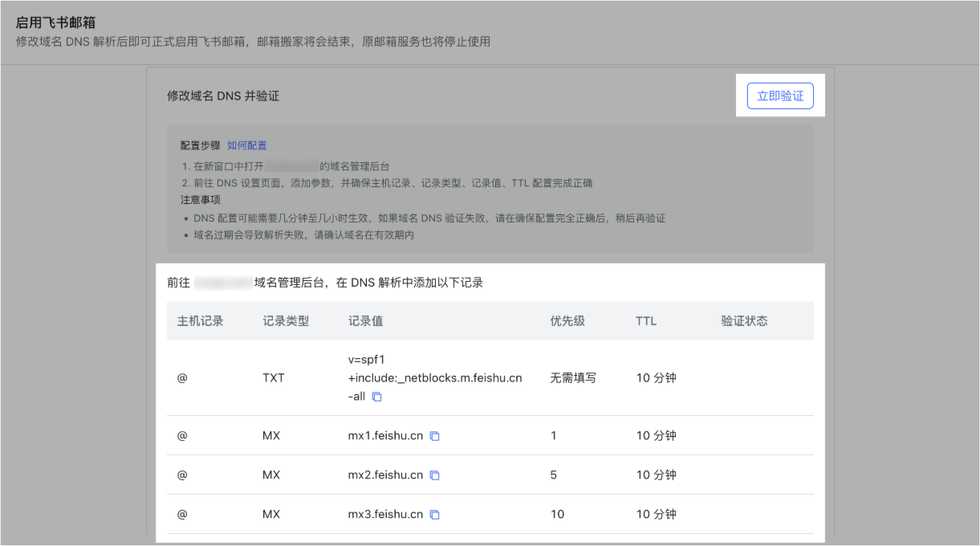
Task: Select the 记录值 column header
Action: coord(365,321)
